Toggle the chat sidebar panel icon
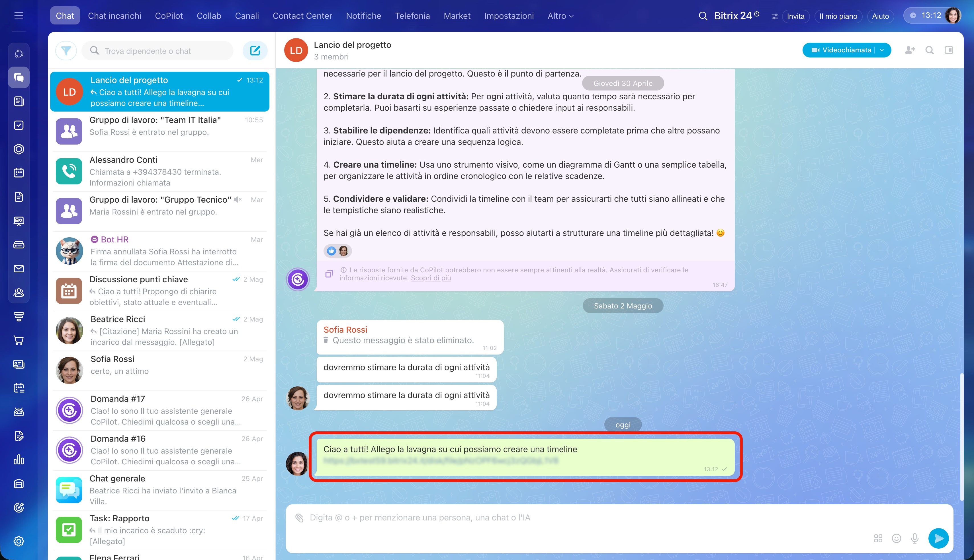This screenshot has width=974, height=560. click(x=949, y=50)
